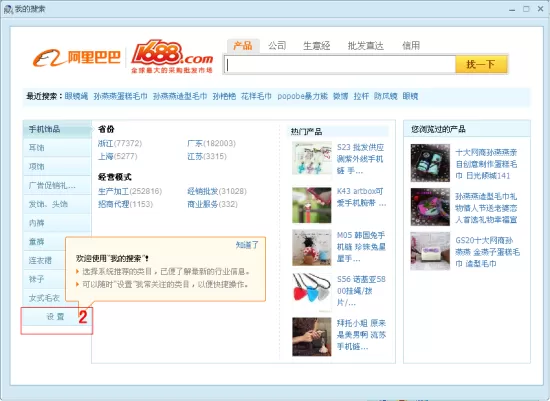
Task: Open the 十大网商孙燕燕 cake towel link
Action: coord(486,164)
